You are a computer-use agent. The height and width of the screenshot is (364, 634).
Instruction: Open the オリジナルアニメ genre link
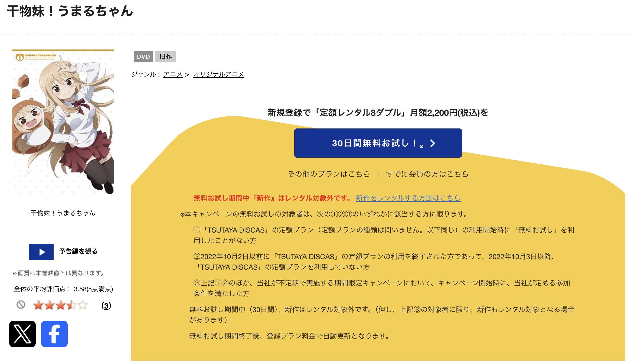coord(218,74)
